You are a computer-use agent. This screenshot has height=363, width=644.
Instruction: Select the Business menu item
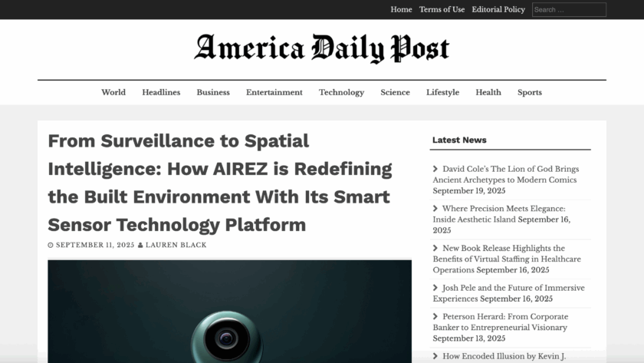(x=213, y=92)
